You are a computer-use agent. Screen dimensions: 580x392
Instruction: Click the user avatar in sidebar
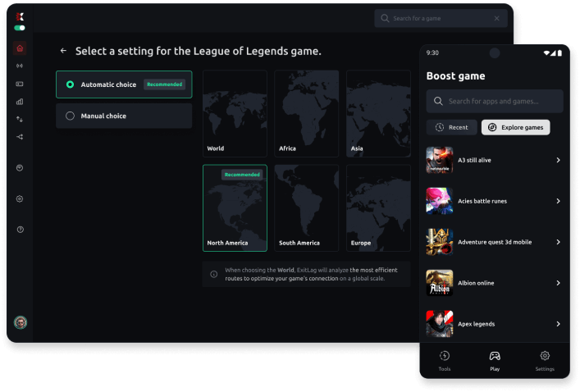[21, 322]
